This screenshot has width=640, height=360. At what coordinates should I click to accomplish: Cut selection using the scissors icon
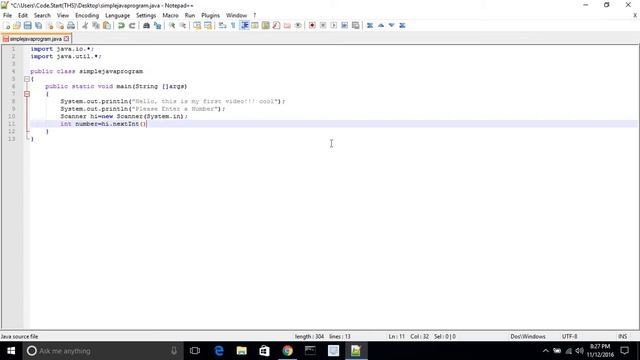[x=85, y=25]
